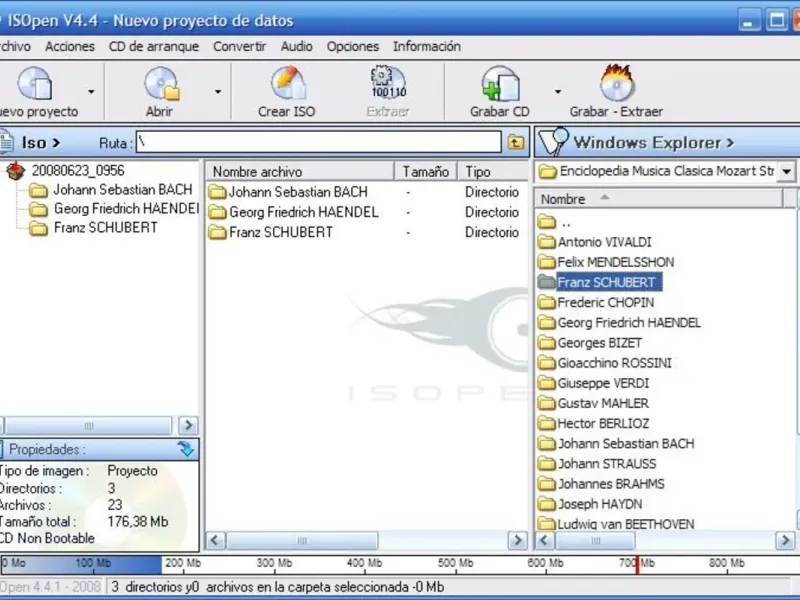Viewport: 800px width, 600px height.
Task: Select Georg Friedrich HAENDEL in Iso tree
Action: [x=126, y=209]
